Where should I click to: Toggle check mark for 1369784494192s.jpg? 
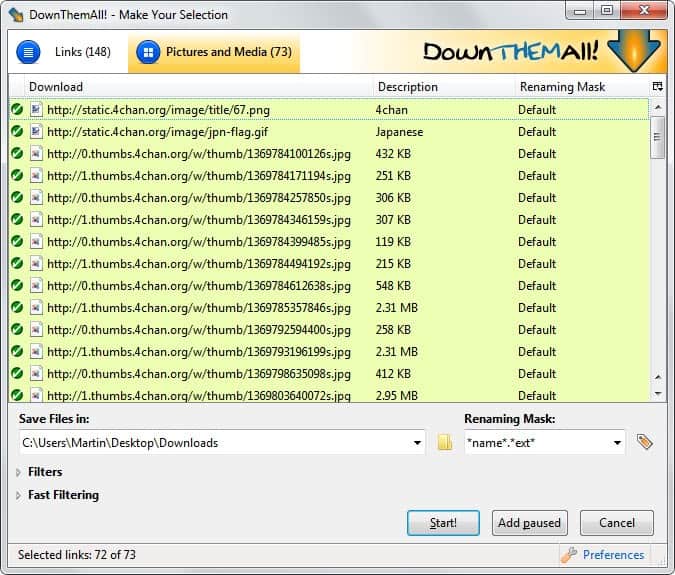17,263
